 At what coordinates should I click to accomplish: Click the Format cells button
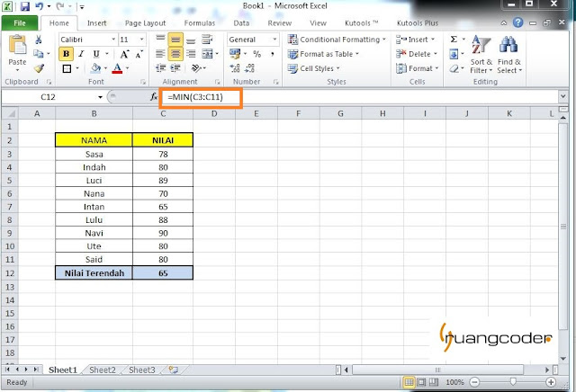[418, 68]
